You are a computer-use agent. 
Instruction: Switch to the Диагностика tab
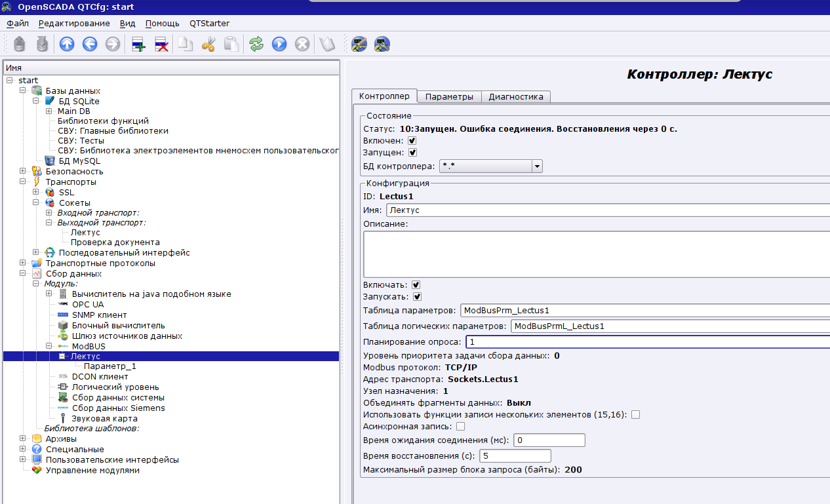[515, 96]
